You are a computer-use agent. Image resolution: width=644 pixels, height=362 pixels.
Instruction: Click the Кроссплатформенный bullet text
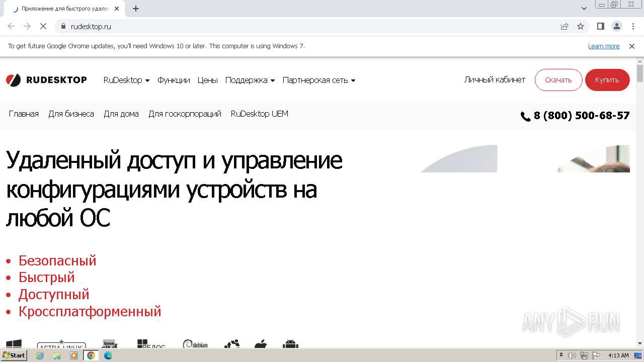tap(90, 311)
